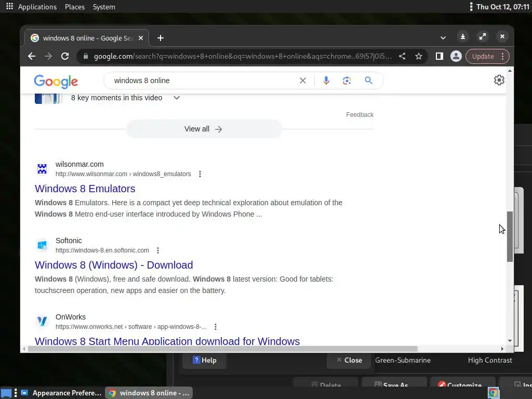The height and width of the screenshot is (399, 532).
Task: Click the scroll down arrow
Action: 510,341
